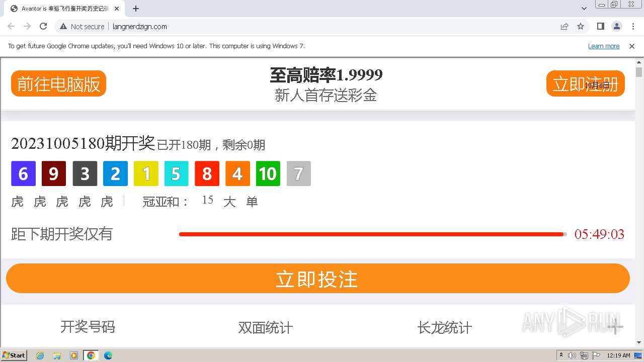The height and width of the screenshot is (362, 644).
Task: Click the yellow number 1 ball
Action: pyautogui.click(x=146, y=173)
